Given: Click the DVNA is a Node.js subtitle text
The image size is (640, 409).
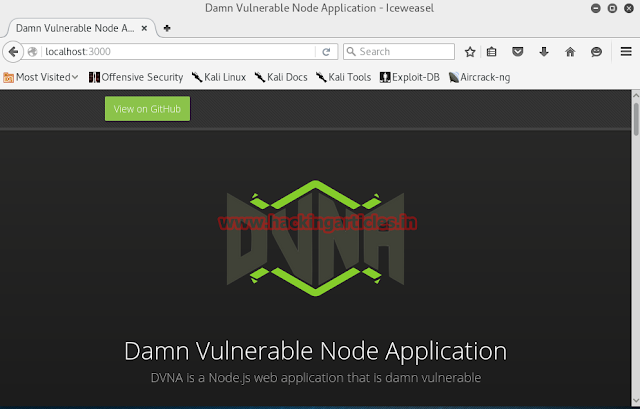Looking at the screenshot, I should point(316,378).
